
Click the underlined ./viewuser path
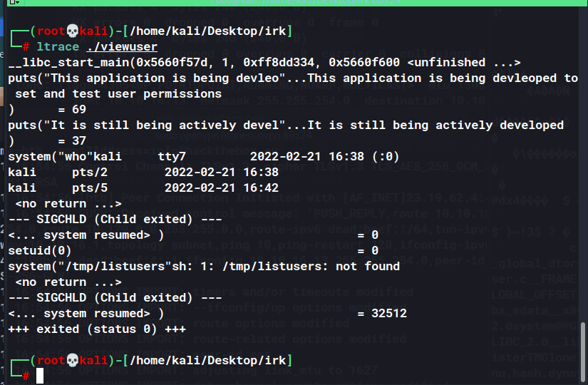coord(122,47)
